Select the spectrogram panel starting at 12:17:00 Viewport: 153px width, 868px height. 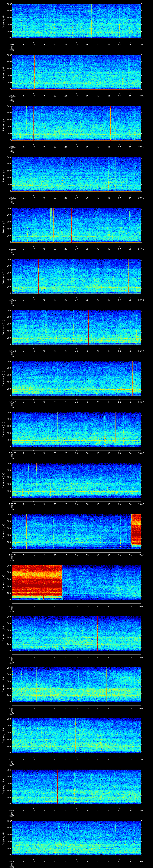pyautogui.click(x=76, y=72)
